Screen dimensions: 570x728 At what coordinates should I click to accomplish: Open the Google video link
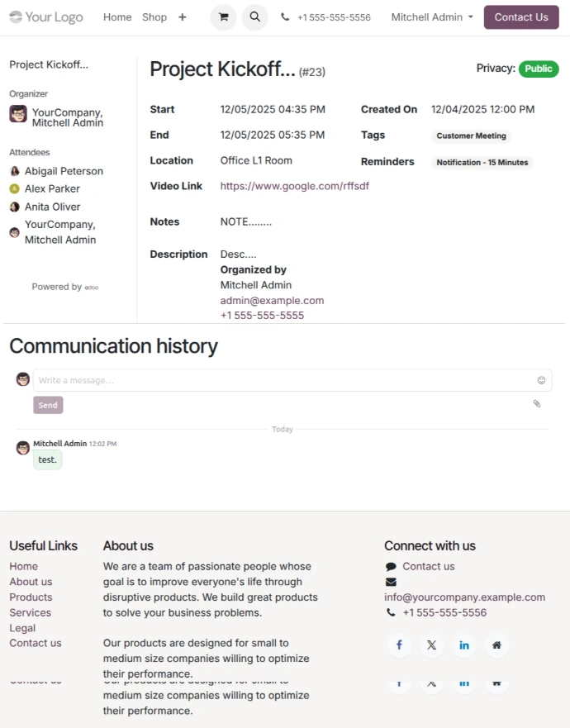tap(294, 186)
